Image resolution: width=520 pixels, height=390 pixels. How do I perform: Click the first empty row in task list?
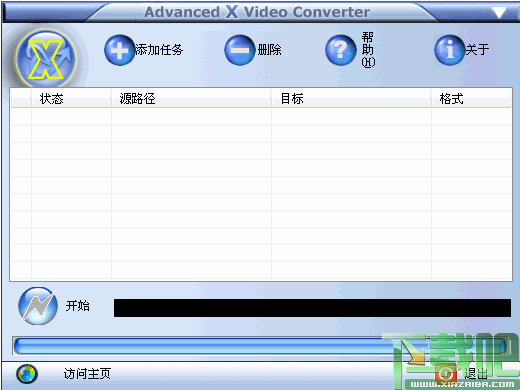click(x=261, y=117)
